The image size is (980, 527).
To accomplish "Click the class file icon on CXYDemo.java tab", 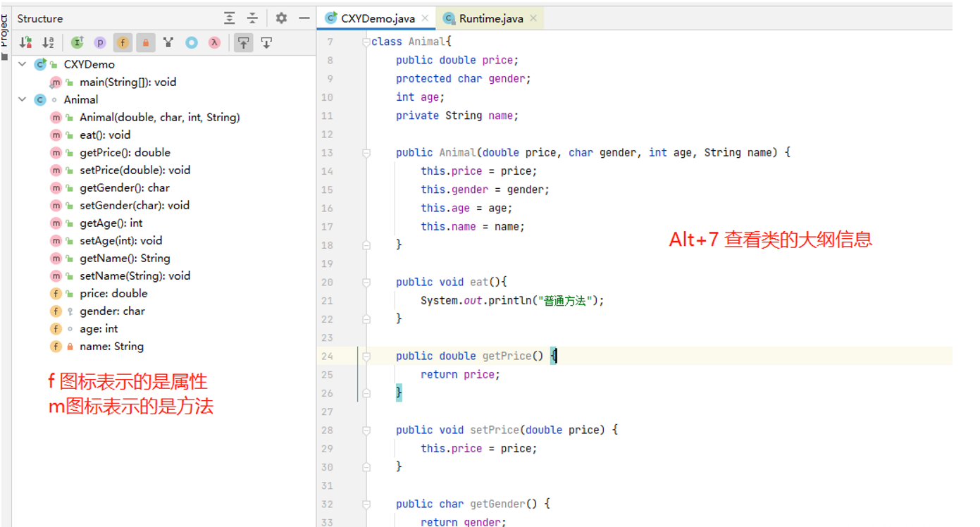I will (331, 18).
